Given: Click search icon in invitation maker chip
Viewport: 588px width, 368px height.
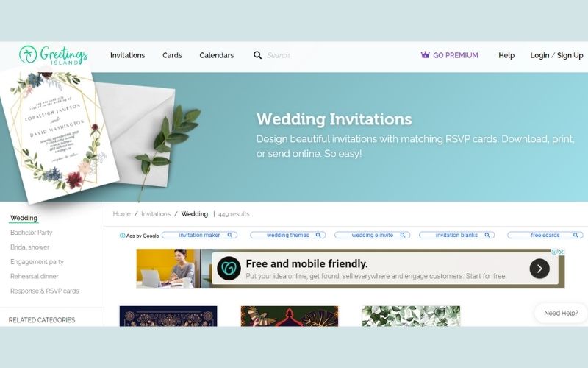Looking at the screenshot, I should coord(230,235).
